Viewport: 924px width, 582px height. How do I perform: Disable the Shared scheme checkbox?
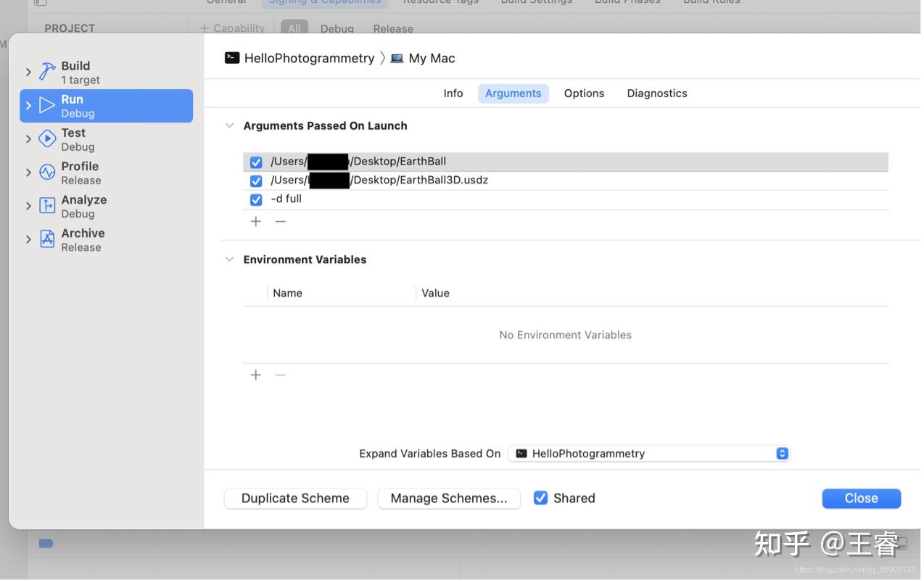tap(540, 498)
